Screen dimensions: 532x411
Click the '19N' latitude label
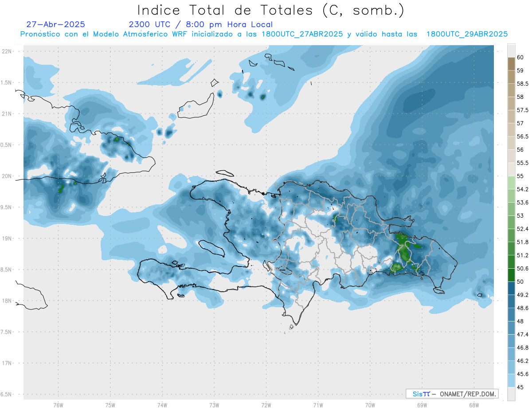point(7,238)
